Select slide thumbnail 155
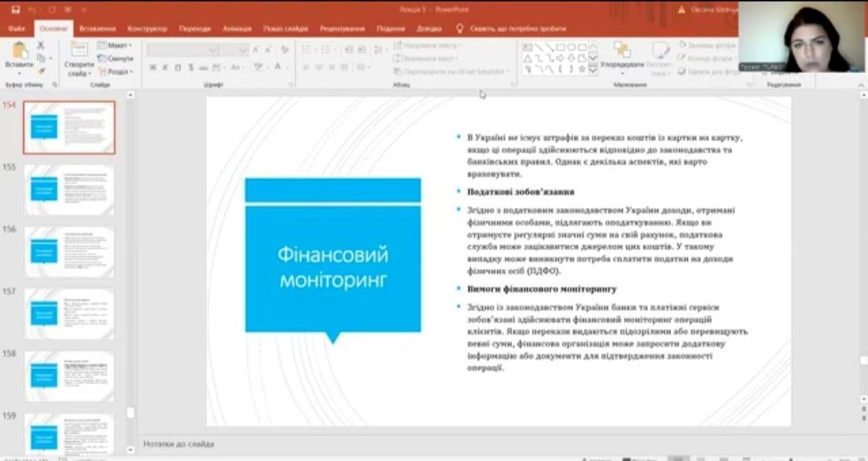This screenshot has height=461, width=868. [69, 190]
